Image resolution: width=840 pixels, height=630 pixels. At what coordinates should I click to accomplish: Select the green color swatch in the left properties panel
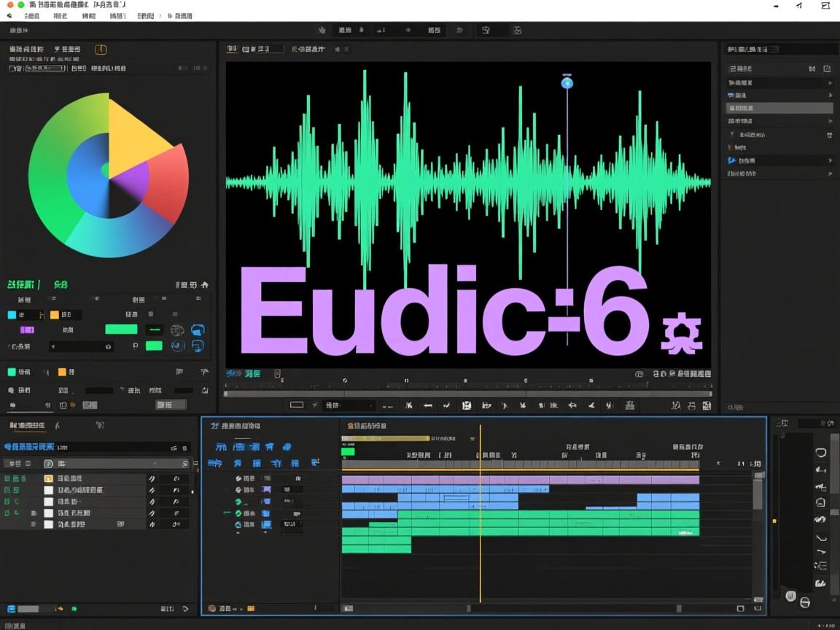[x=121, y=330]
